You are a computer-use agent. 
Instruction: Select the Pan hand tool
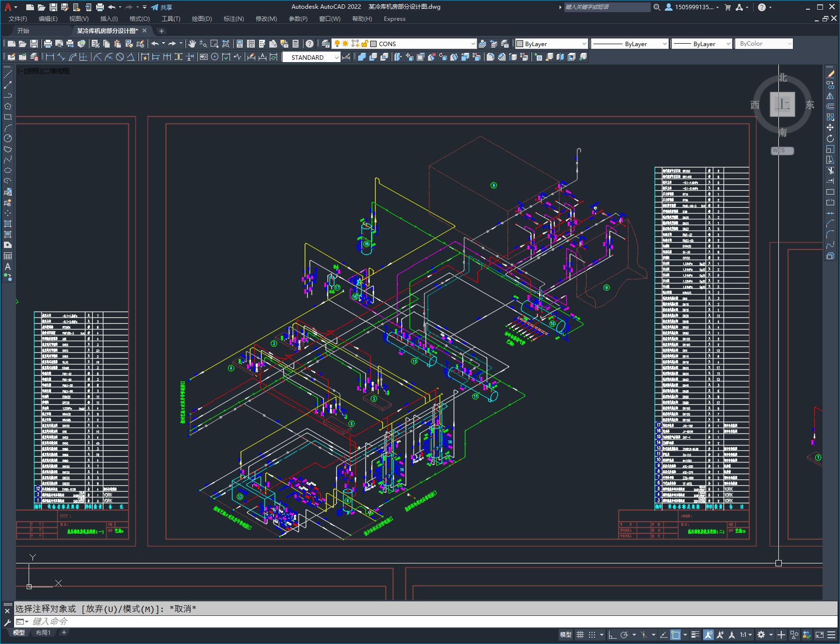click(x=192, y=44)
